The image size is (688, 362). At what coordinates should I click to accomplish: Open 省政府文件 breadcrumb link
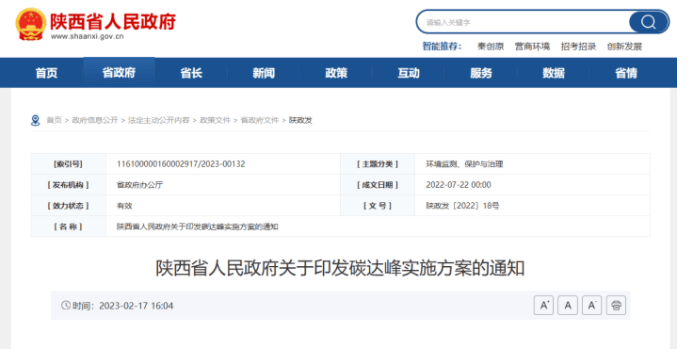[x=260, y=120]
